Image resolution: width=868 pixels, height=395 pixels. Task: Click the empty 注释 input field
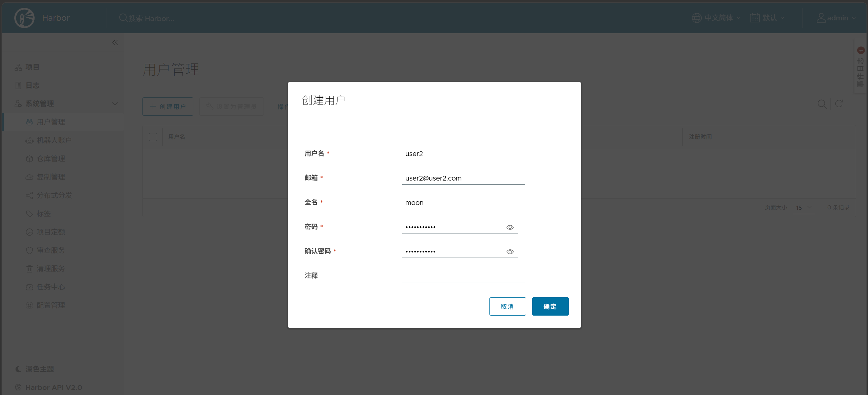tap(463, 276)
